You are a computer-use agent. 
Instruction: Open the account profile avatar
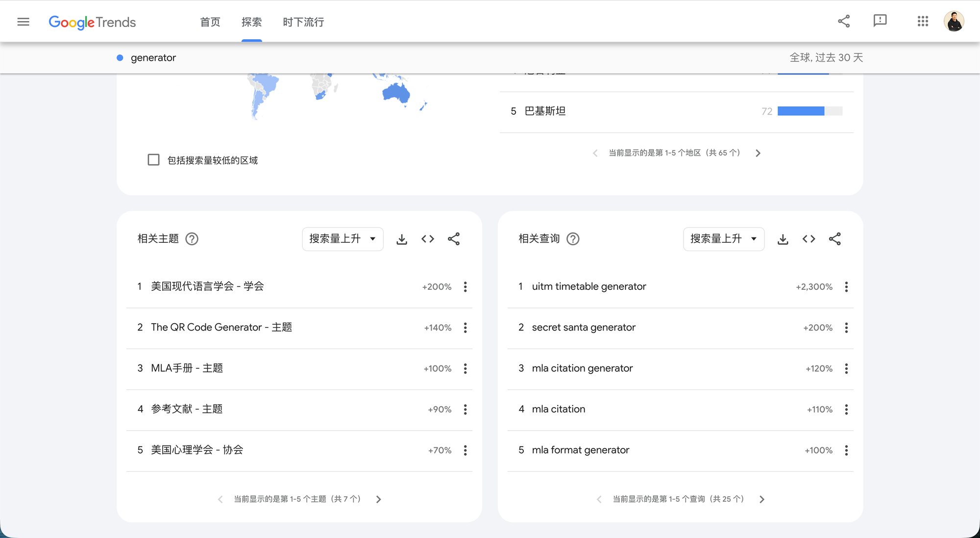(954, 21)
